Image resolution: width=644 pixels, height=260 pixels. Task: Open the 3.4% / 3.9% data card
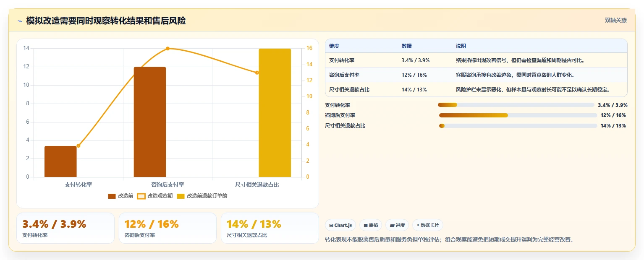pyautogui.click(x=65, y=228)
